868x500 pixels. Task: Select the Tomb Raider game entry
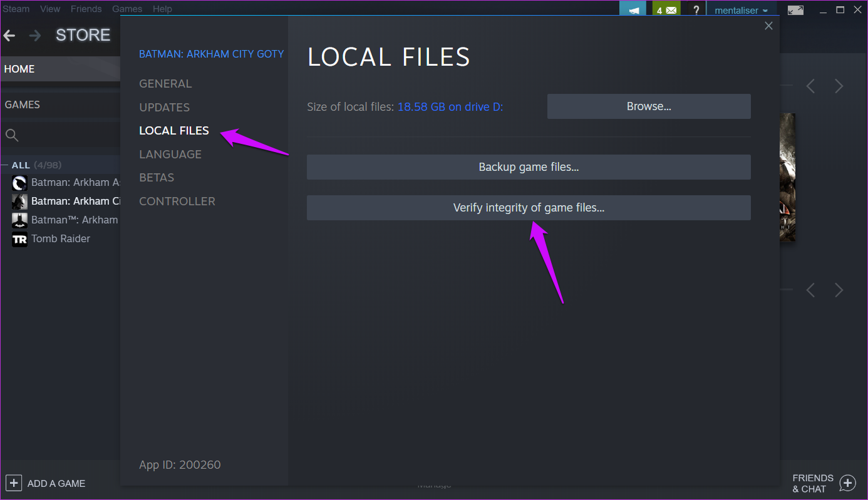(x=60, y=238)
